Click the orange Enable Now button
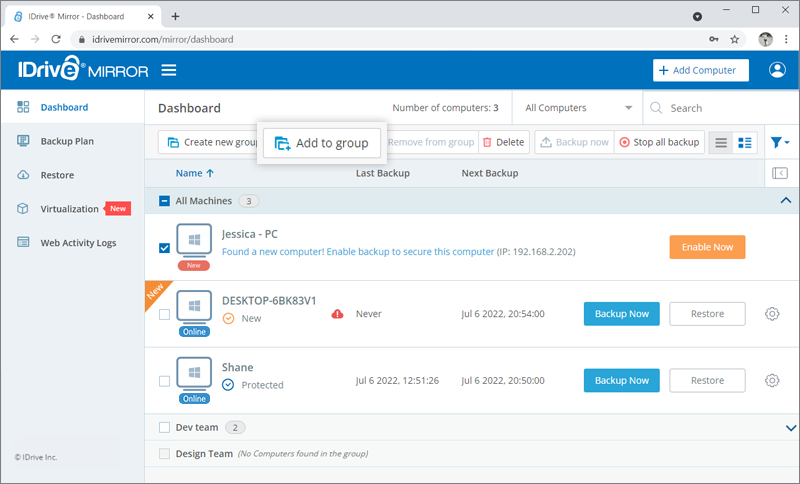800x484 pixels. 706,247
